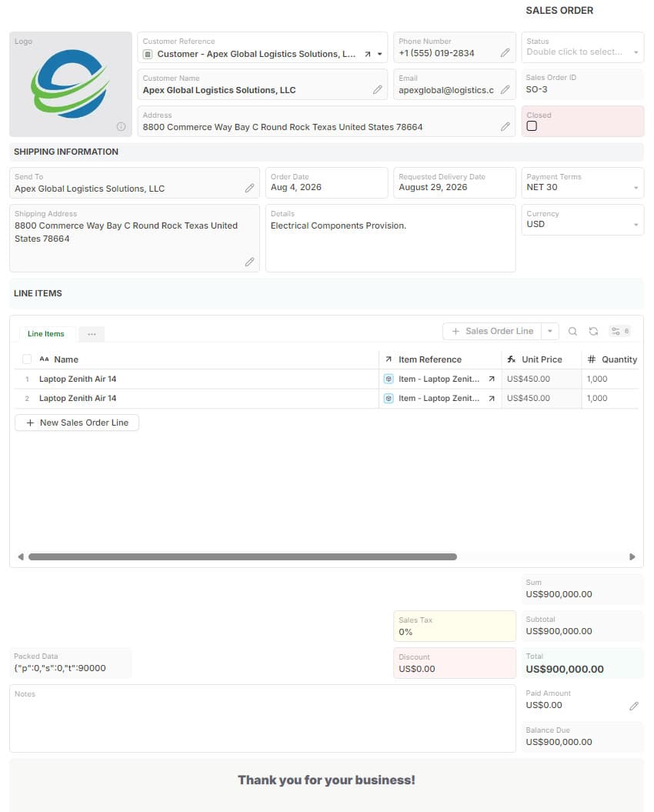Click the Sales Order ID SO-3
The image size is (654, 812).
tap(536, 89)
